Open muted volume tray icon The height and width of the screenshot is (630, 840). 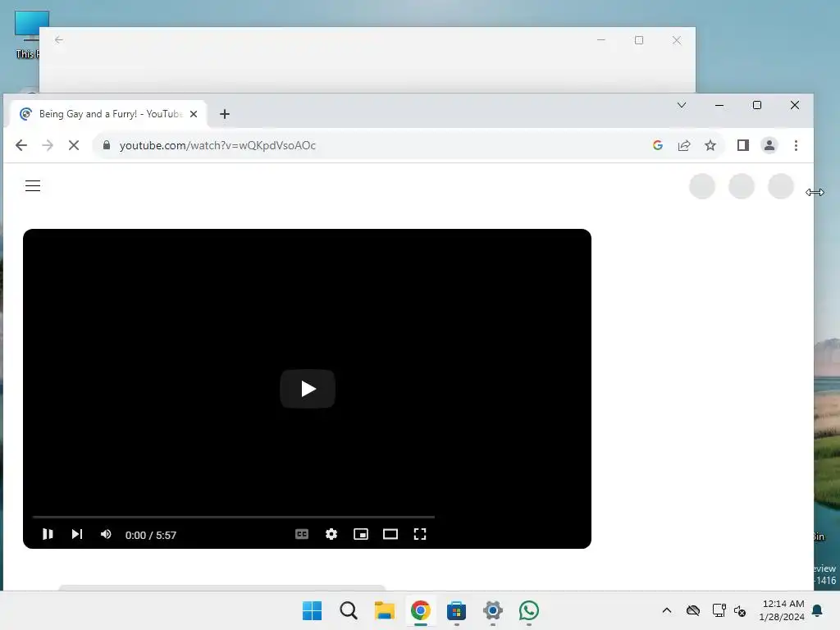click(741, 610)
